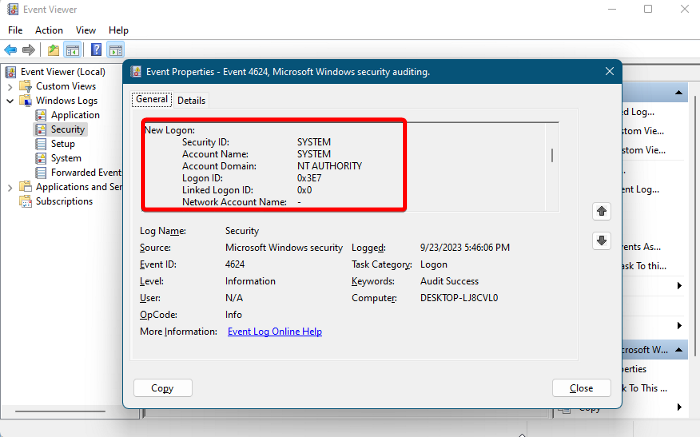The width and height of the screenshot is (700, 437).
Task: Select the Subscriptions tree item label
Action: pyautogui.click(x=64, y=201)
